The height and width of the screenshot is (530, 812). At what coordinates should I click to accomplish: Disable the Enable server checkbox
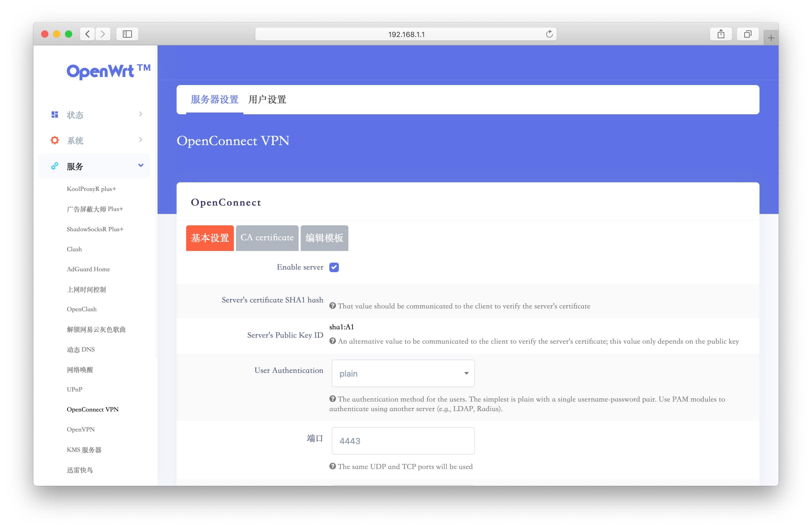334,267
